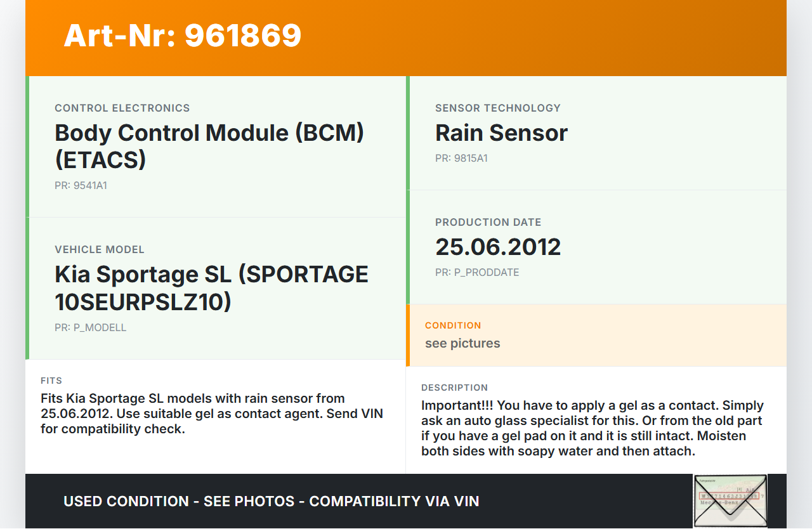Click the PR: 9815A1 code

[x=461, y=158]
